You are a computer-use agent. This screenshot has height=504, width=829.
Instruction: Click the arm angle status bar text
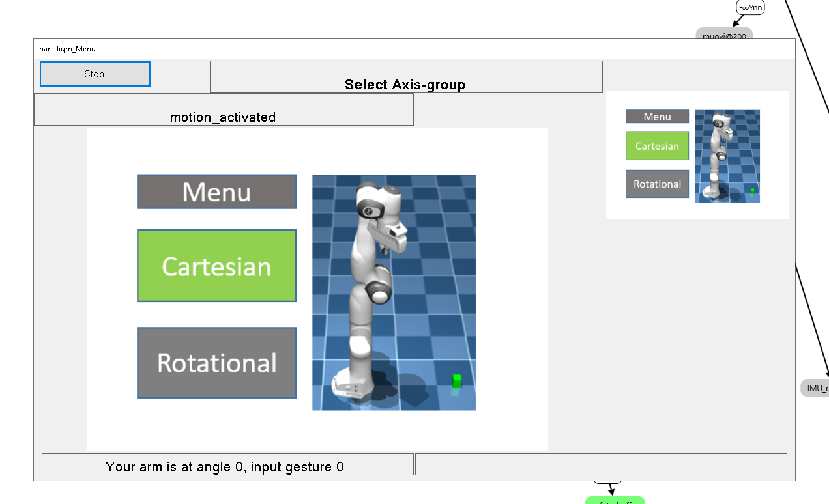point(227,464)
